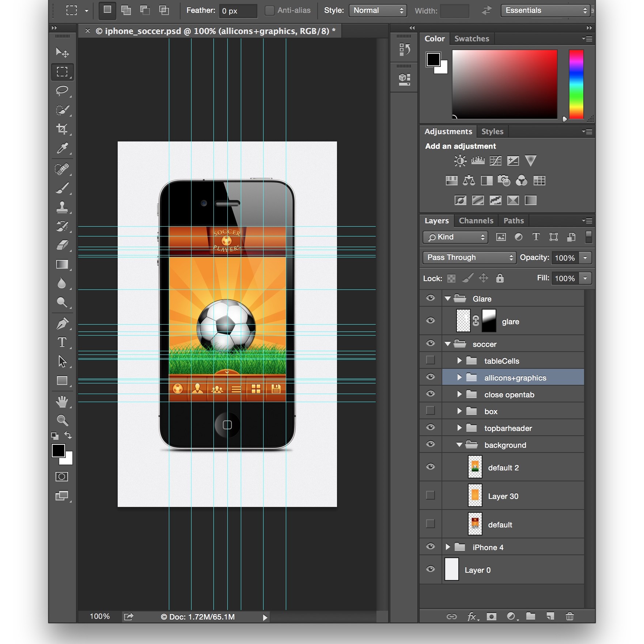This screenshot has height=644, width=644.
Task: Show the tableCells group
Action: click(431, 360)
